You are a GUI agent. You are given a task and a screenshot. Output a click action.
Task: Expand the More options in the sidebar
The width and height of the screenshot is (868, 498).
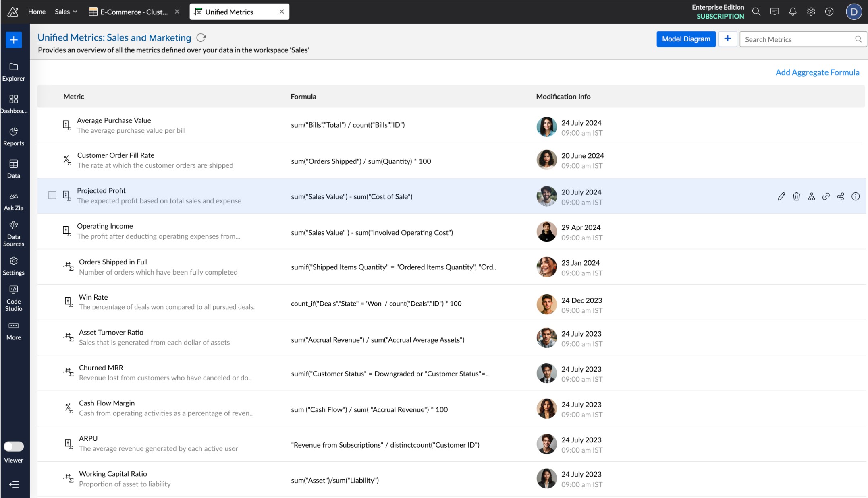coord(14,331)
